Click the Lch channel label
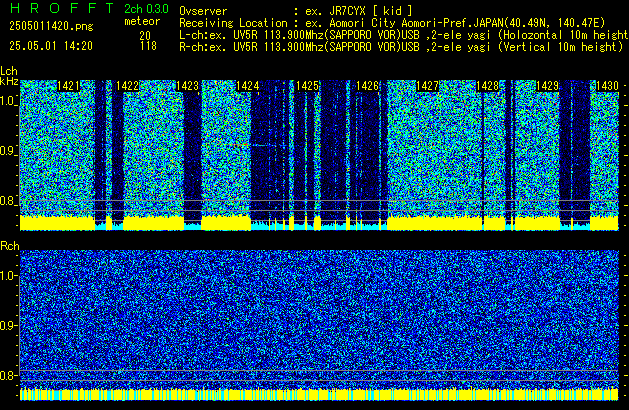Viewport: 629px width, 410px height. (9, 71)
